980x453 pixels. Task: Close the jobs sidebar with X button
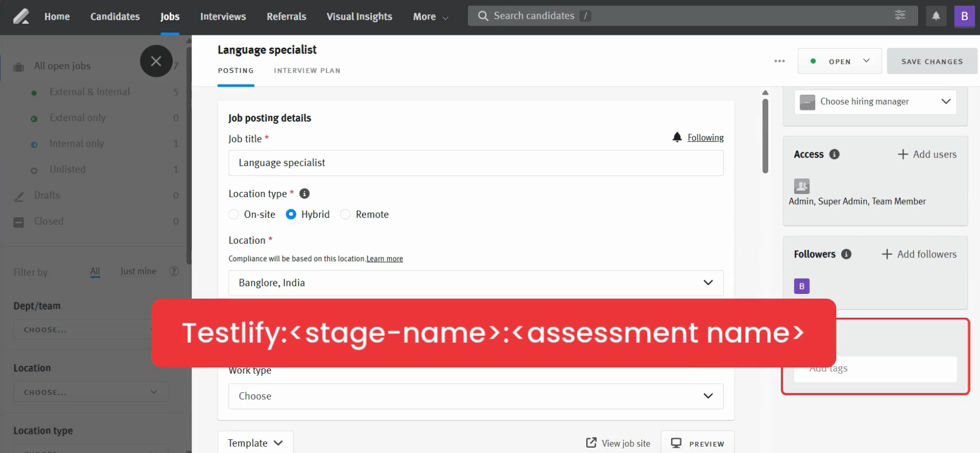156,61
